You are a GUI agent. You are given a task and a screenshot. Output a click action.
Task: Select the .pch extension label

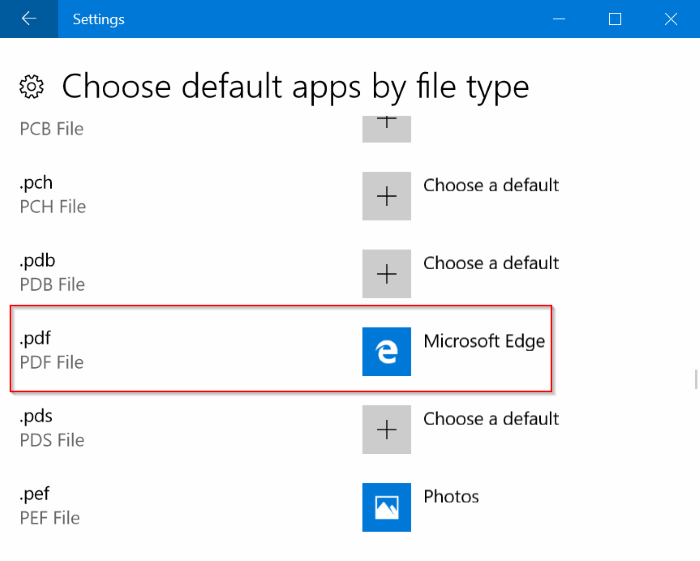point(36,183)
